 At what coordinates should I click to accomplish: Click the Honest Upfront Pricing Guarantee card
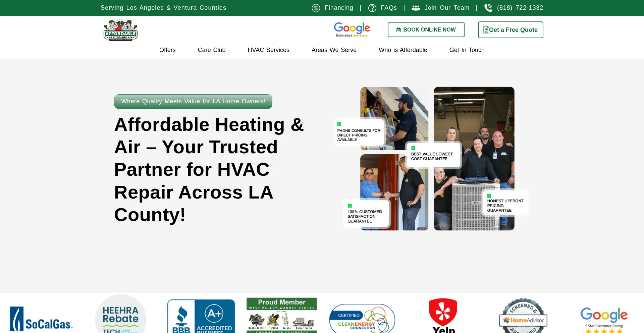(505, 203)
